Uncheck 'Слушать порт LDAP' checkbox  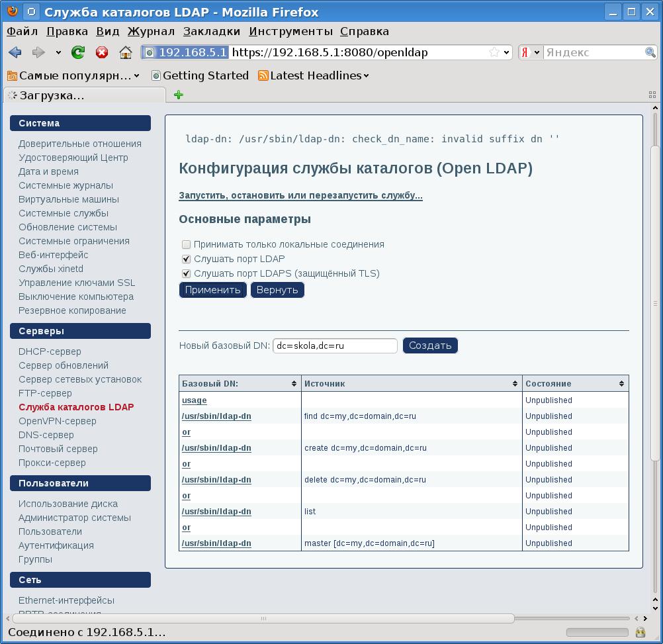coord(187,259)
